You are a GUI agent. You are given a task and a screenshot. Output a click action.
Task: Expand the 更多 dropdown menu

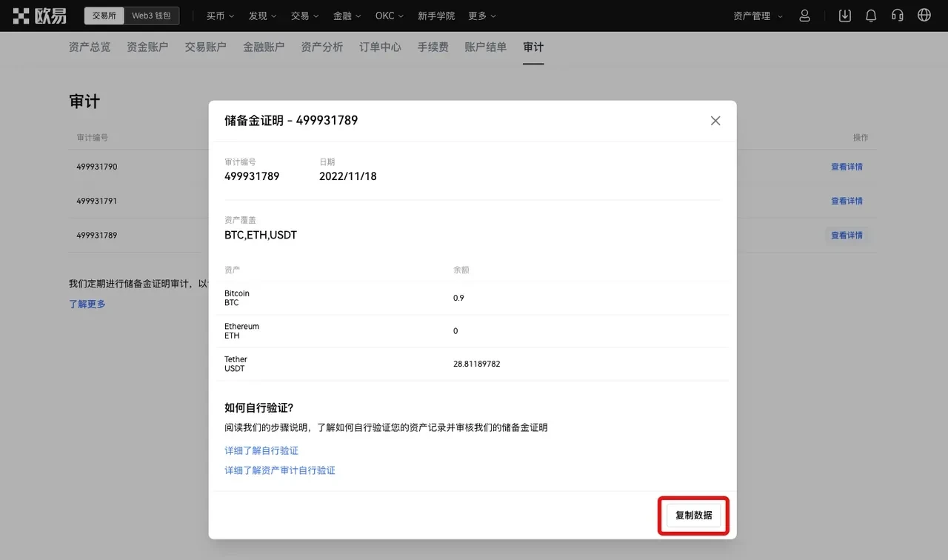tap(482, 16)
